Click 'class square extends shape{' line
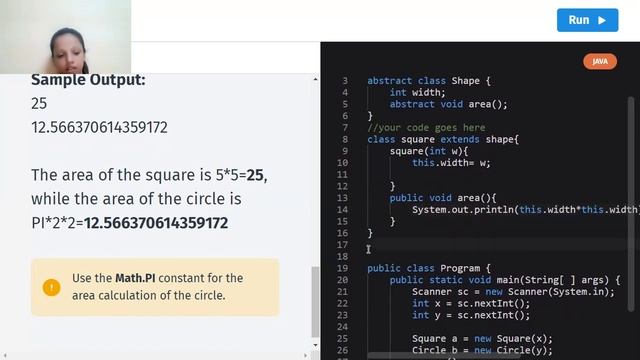Viewport: 640px width, 360px height. coord(443,140)
